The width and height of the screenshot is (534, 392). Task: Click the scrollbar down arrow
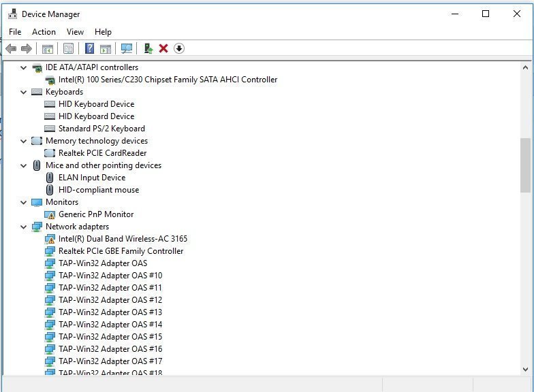click(x=525, y=370)
